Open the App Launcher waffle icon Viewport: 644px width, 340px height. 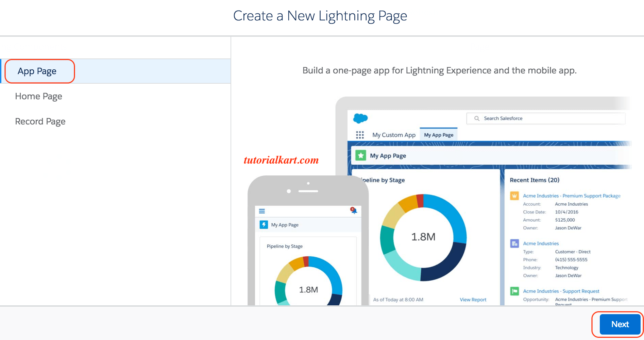[x=360, y=135]
